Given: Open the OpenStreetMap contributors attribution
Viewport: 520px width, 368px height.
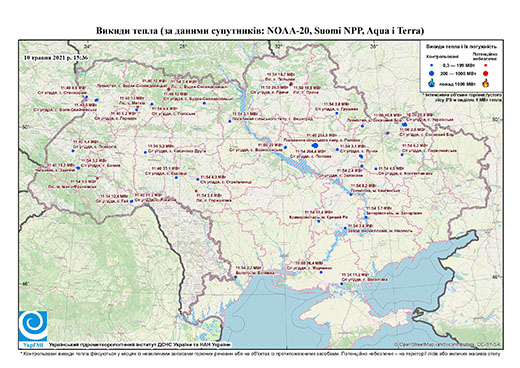Looking at the screenshot, I should (448, 344).
